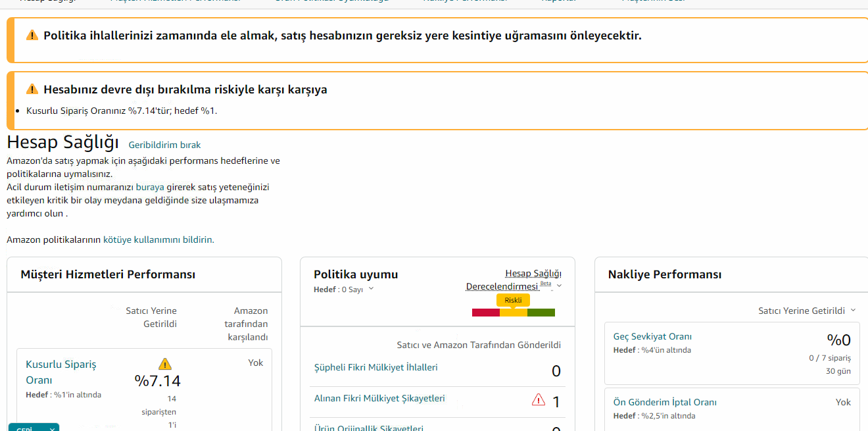Click 'Amazon tarafından karşılandı' column header
Viewport: 868px width, 431px height.
(x=247, y=324)
